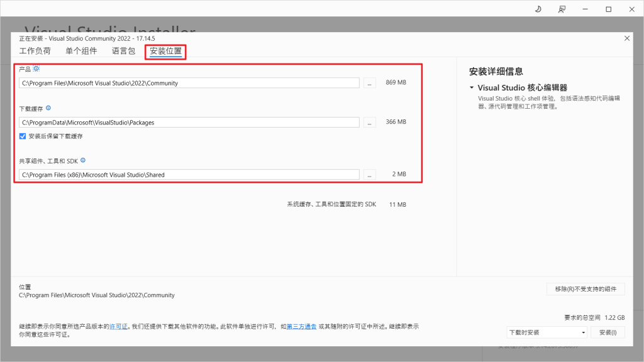Click the 366 MB size value
Screen dimensions: 644x362
(396, 122)
